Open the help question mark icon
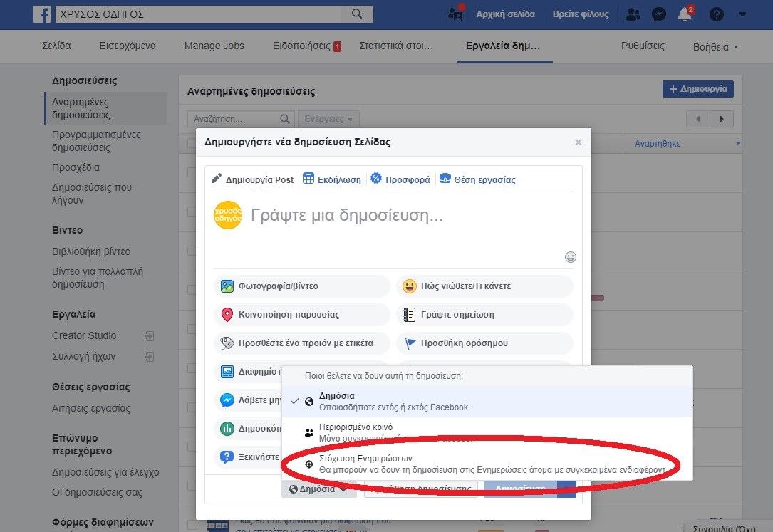This screenshot has width=773, height=532. (x=716, y=14)
